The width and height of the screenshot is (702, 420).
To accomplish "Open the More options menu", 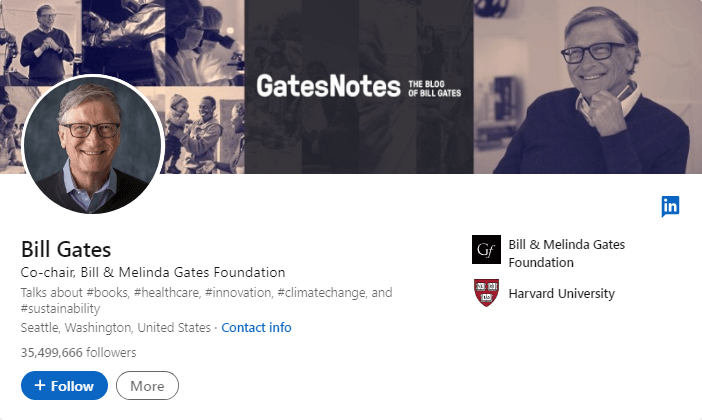I will pyautogui.click(x=147, y=385).
